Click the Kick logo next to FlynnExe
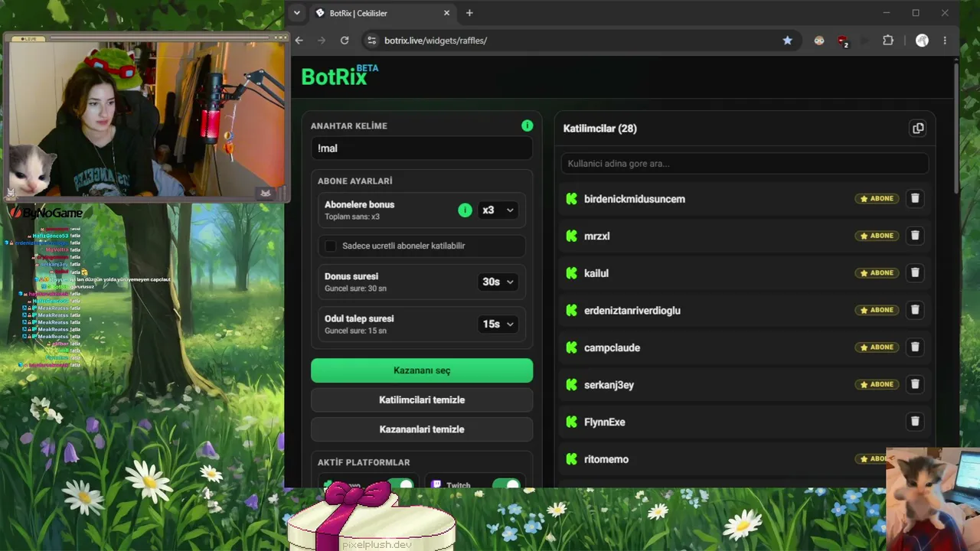 [571, 422]
